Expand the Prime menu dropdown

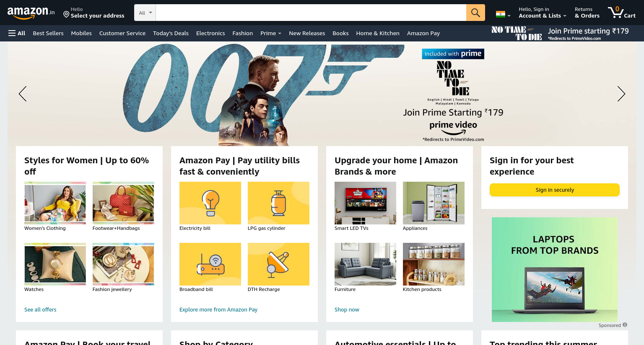pos(270,33)
